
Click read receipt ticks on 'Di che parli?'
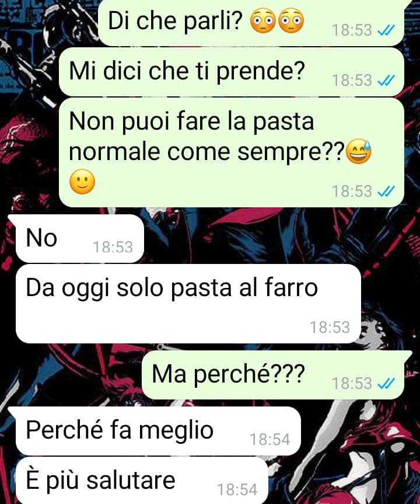(x=386, y=30)
